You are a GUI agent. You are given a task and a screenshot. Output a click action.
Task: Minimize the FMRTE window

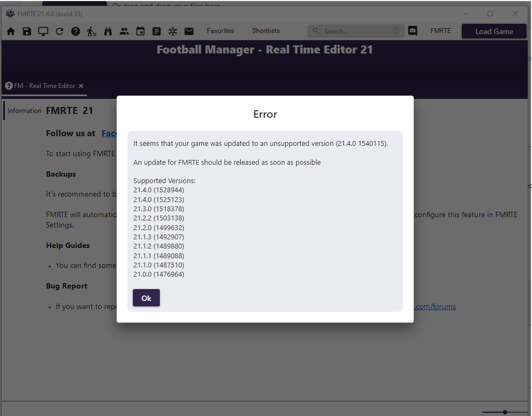(x=466, y=14)
